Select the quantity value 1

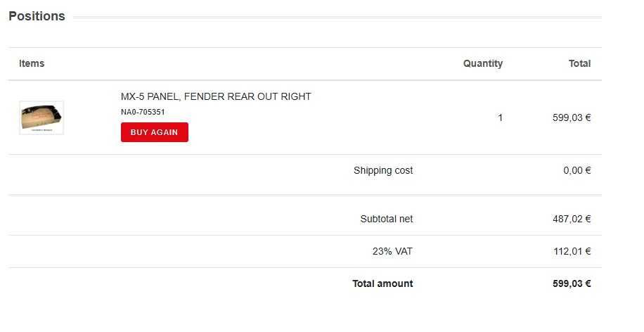coord(500,117)
